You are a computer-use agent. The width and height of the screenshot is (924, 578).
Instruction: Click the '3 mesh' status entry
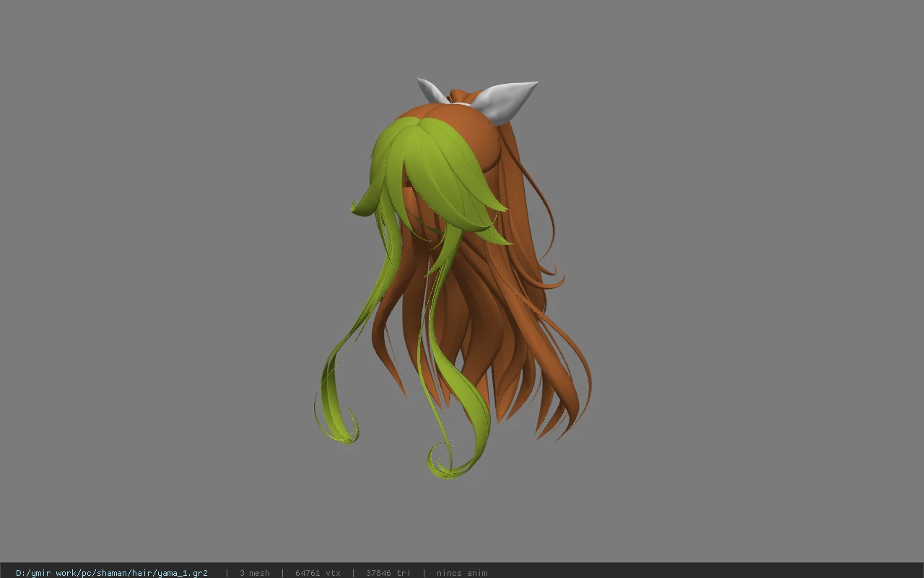[255, 573]
